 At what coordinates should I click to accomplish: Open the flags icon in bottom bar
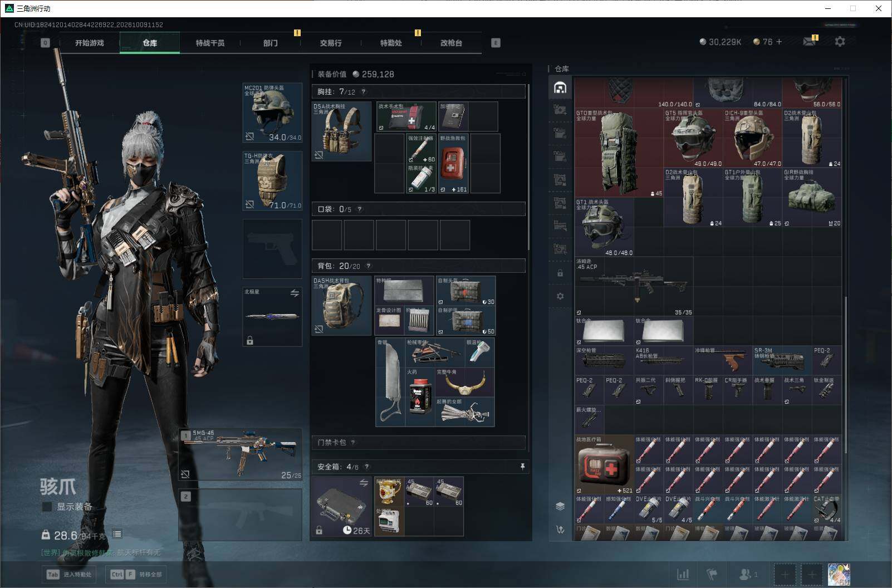pyautogui.click(x=712, y=574)
